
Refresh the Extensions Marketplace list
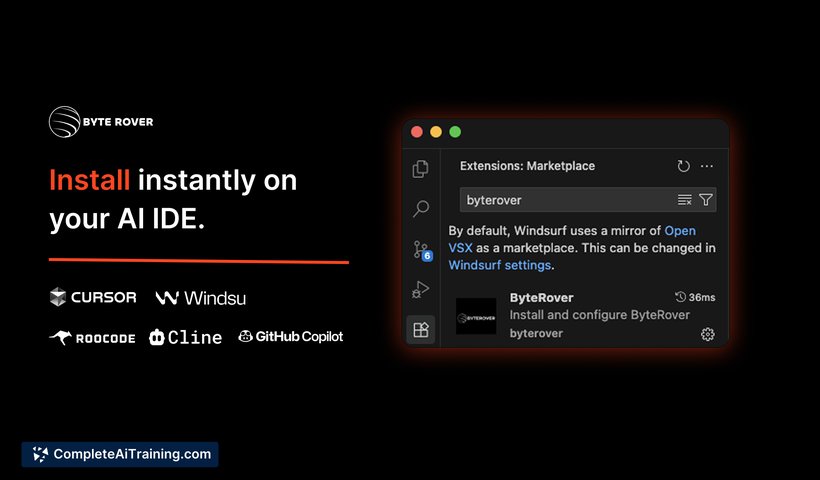(684, 166)
